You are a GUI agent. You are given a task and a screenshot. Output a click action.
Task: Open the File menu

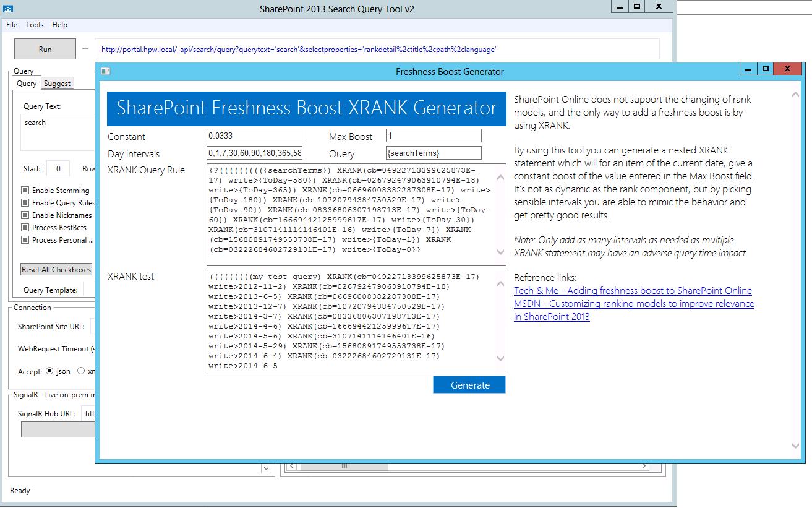12,25
